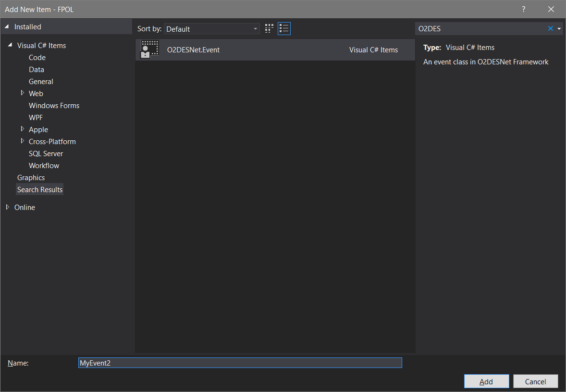Click the Installed header label

(x=28, y=27)
